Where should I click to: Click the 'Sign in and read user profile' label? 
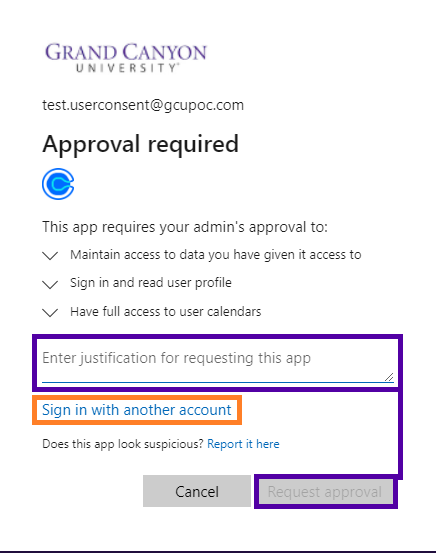(151, 283)
